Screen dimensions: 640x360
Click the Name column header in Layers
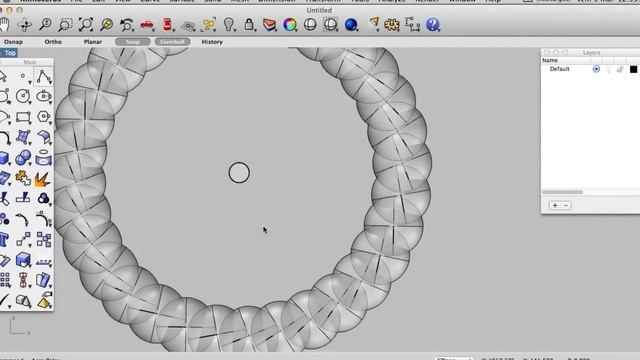(550, 60)
